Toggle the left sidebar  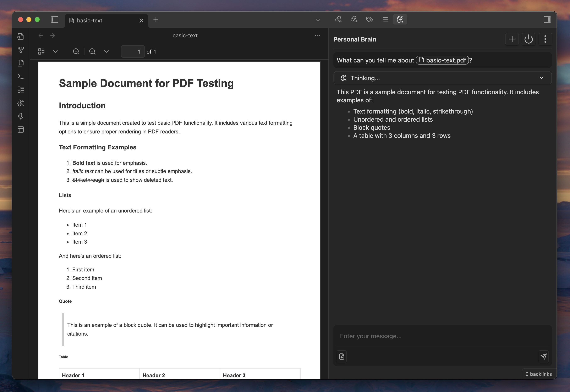(x=55, y=20)
